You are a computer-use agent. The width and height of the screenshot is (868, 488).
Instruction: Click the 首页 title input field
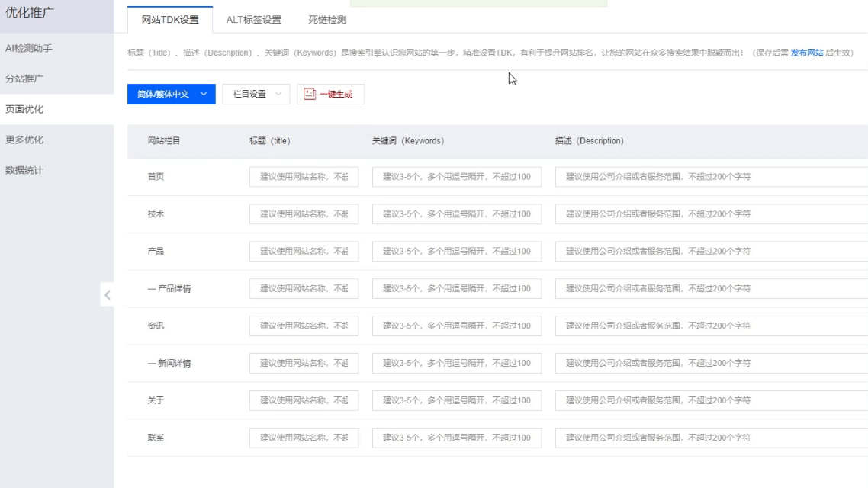(x=304, y=176)
